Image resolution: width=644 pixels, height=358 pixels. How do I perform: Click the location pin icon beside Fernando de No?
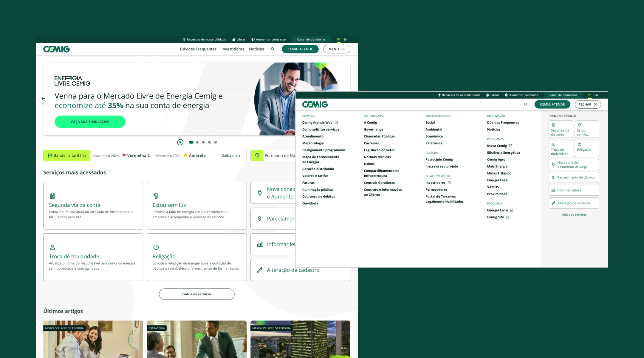point(257,155)
